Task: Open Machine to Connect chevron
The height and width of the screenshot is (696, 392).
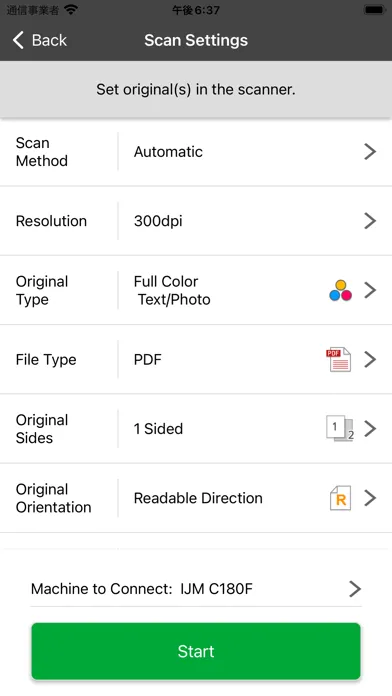Action: coord(355,589)
